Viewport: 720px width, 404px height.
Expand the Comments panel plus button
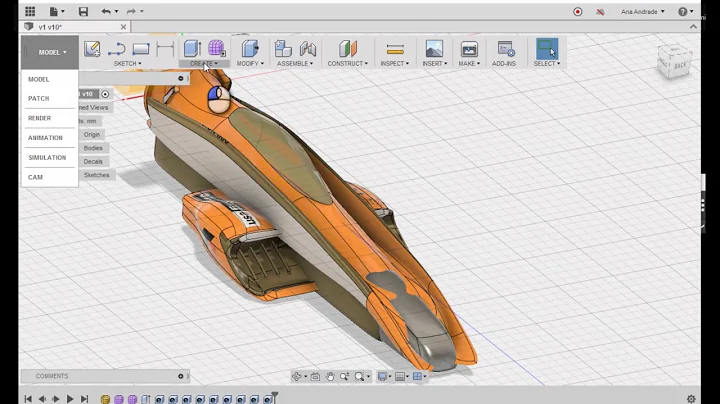(180, 376)
